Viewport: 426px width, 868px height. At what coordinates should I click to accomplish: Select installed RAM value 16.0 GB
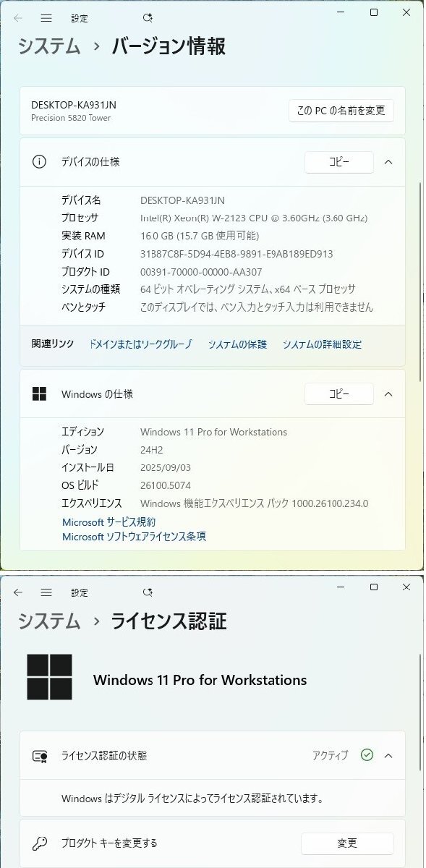point(200,236)
